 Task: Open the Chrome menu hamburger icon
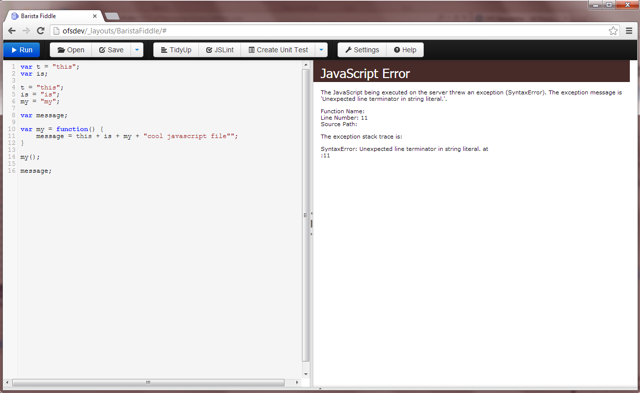click(x=629, y=31)
